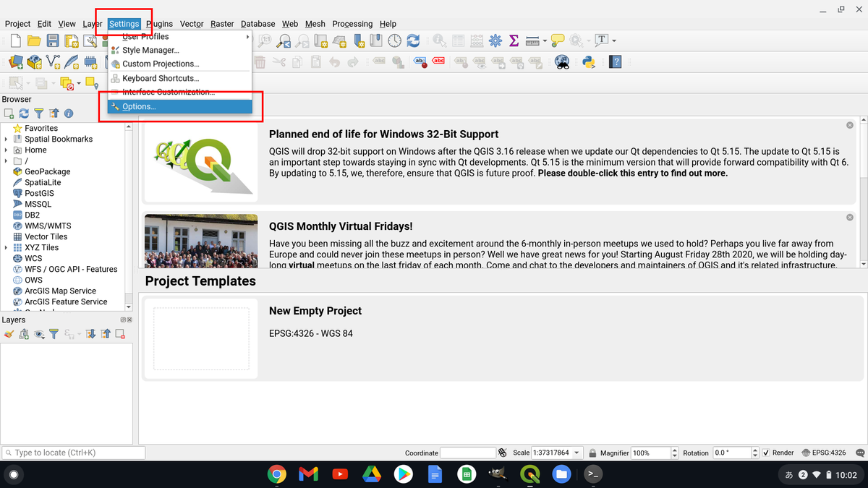868x488 pixels.
Task: Open the deselect features dropdown arrow
Action: [80, 83]
